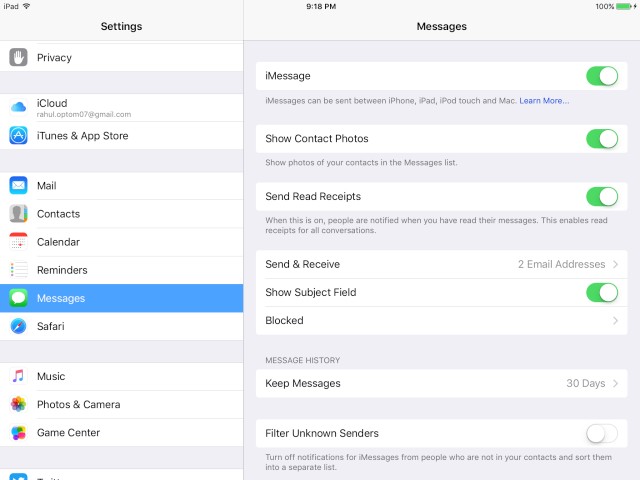Open Photos & Camera settings

pyautogui.click(x=122, y=404)
